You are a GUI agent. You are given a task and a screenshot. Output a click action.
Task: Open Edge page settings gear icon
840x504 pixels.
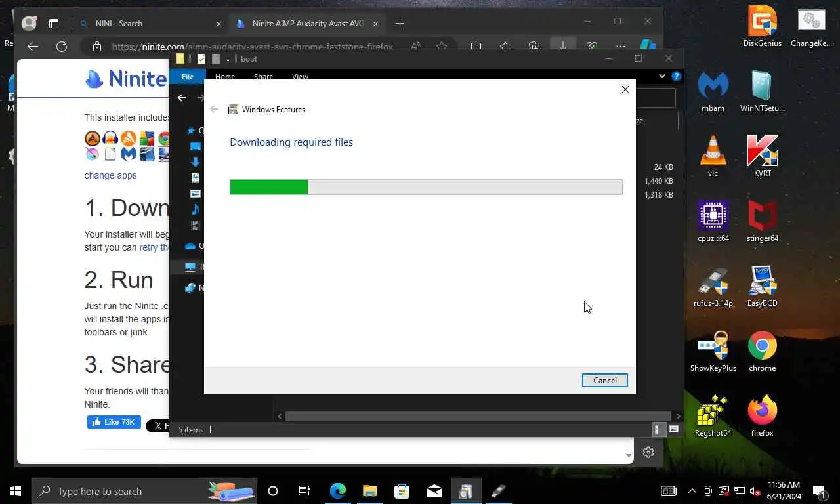[x=648, y=452]
